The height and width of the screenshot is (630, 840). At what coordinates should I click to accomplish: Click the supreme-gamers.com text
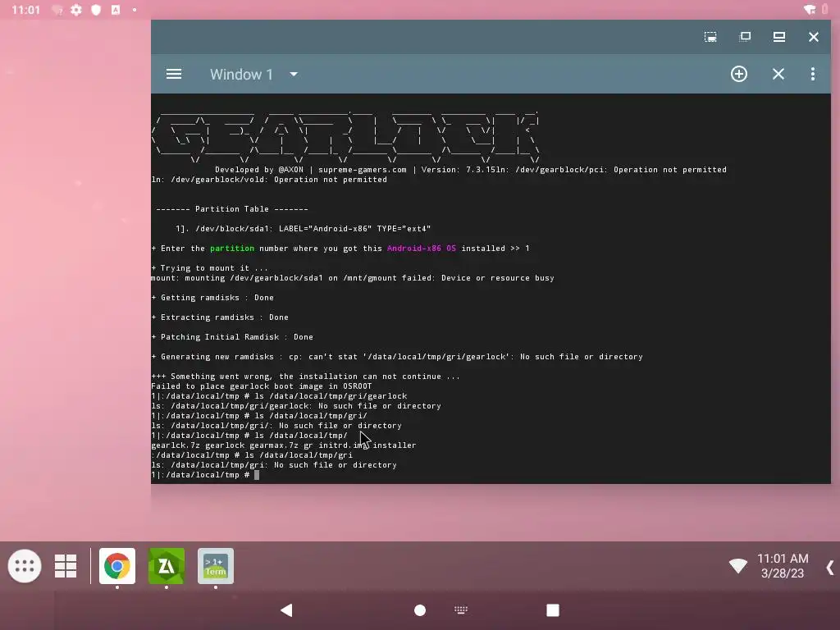(x=362, y=170)
